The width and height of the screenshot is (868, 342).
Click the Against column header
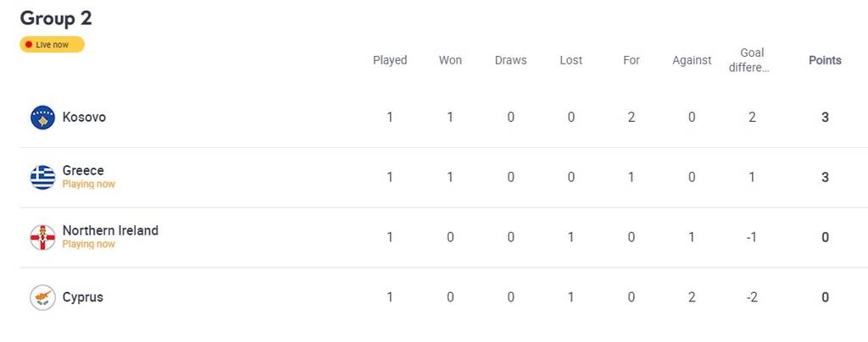point(692,60)
